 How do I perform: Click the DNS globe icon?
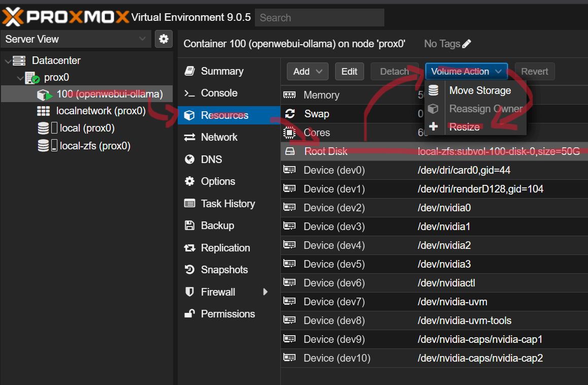189,159
